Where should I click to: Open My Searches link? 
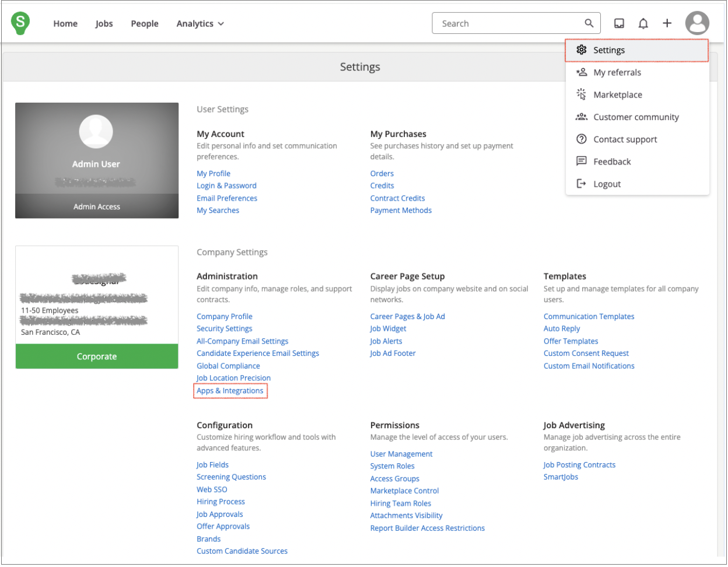218,211
